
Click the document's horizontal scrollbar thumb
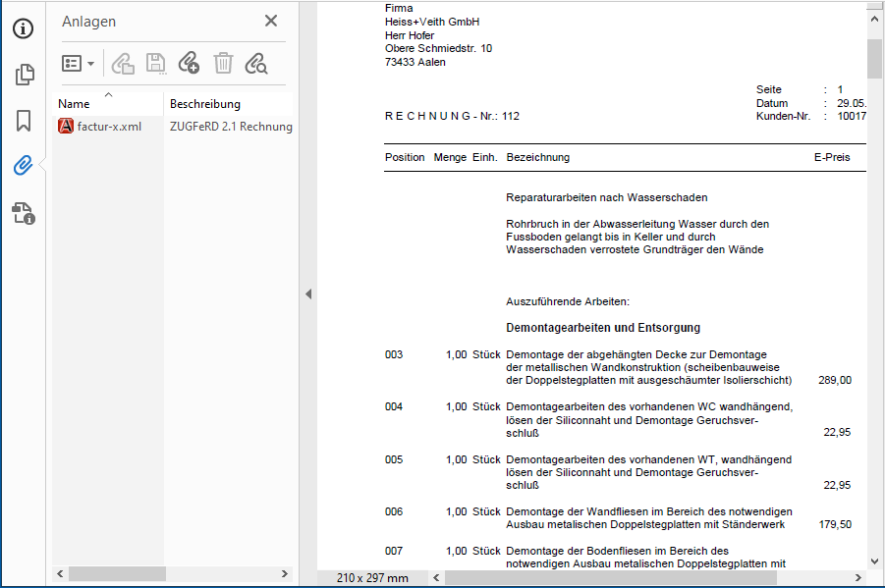609,577
